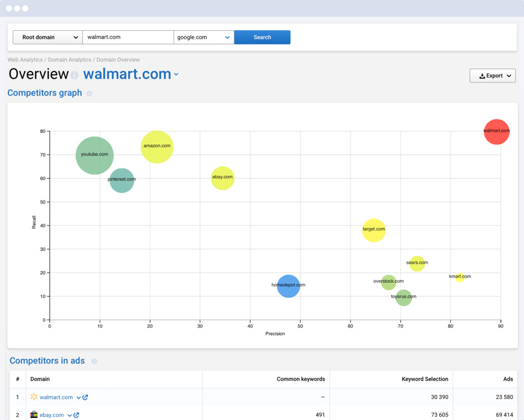
Task: Open the Root domain dropdown
Action: (48, 37)
